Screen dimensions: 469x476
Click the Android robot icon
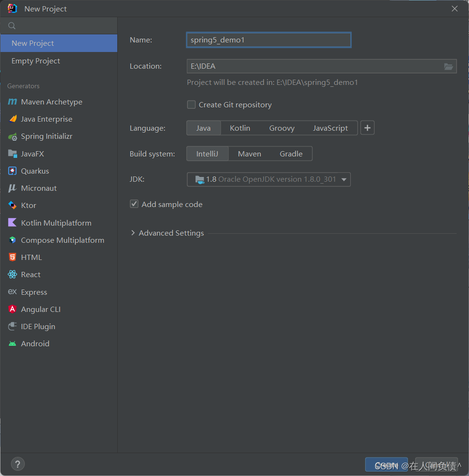12,343
